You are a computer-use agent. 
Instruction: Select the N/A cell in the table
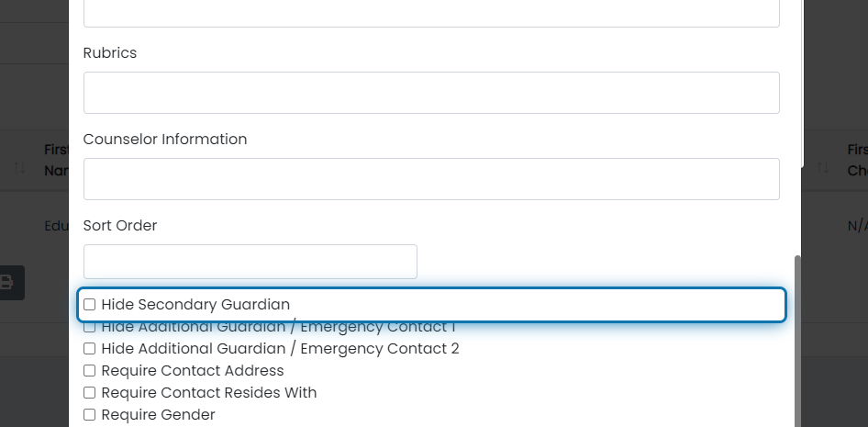(858, 226)
